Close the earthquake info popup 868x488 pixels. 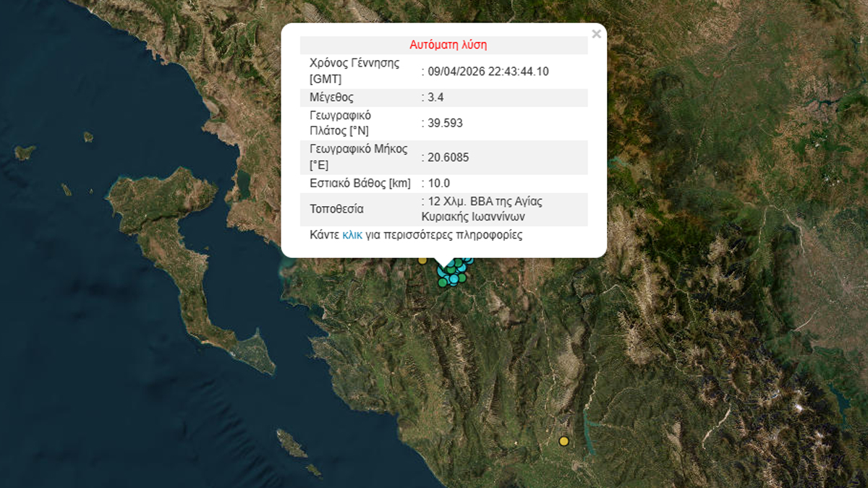596,34
